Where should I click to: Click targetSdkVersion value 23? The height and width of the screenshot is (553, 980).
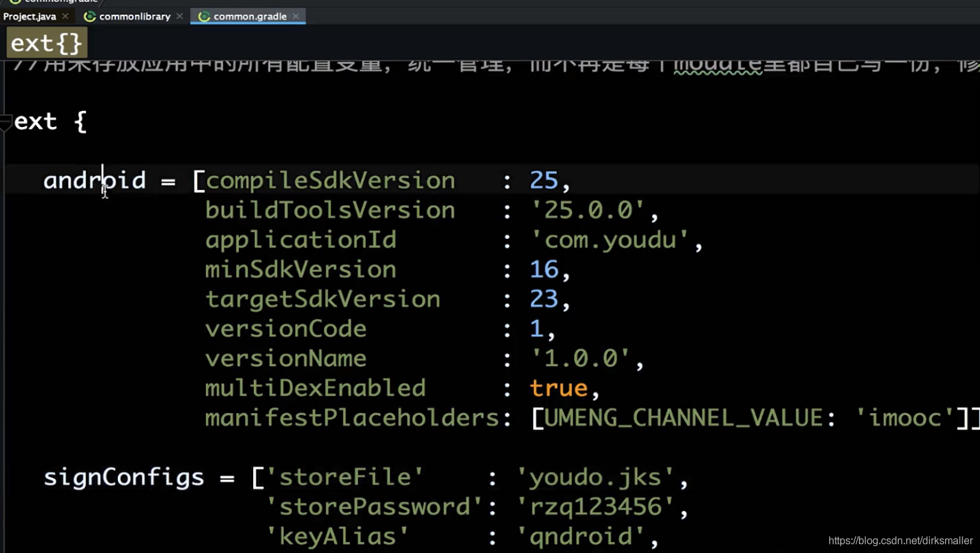tap(544, 299)
